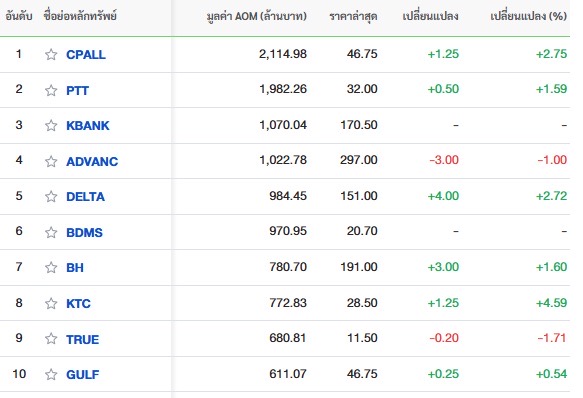583x398 pixels.
Task: Open the PTT stock page
Action: coord(77,90)
